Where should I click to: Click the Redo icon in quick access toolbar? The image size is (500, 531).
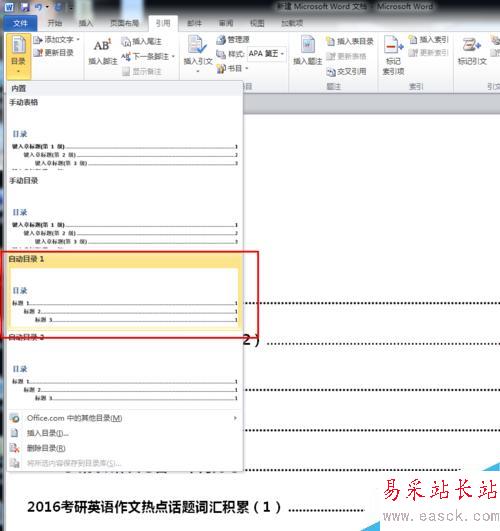pos(59,7)
